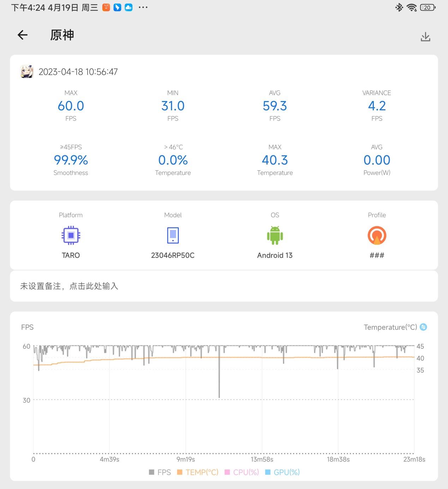
Task: Toggle CPU(%) series in chart legend
Action: pos(242,472)
